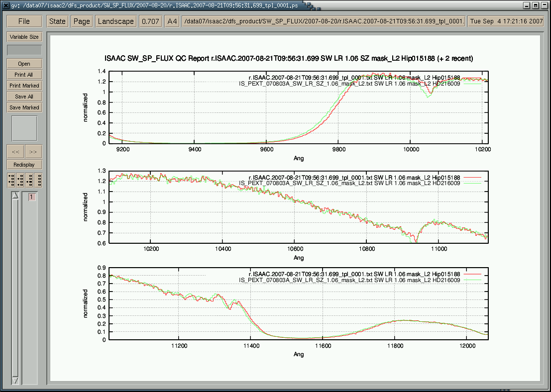Screen dimensions: 551x392
Task: Open the Page menu
Action: click(x=82, y=21)
